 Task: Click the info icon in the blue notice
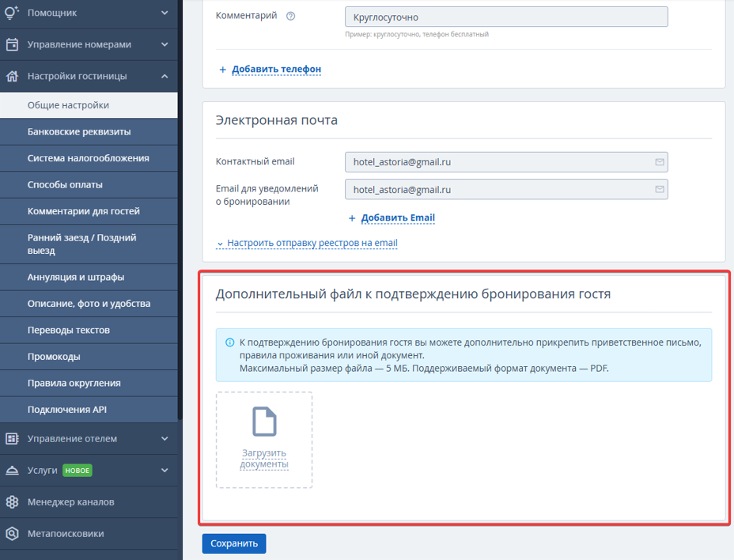230,342
